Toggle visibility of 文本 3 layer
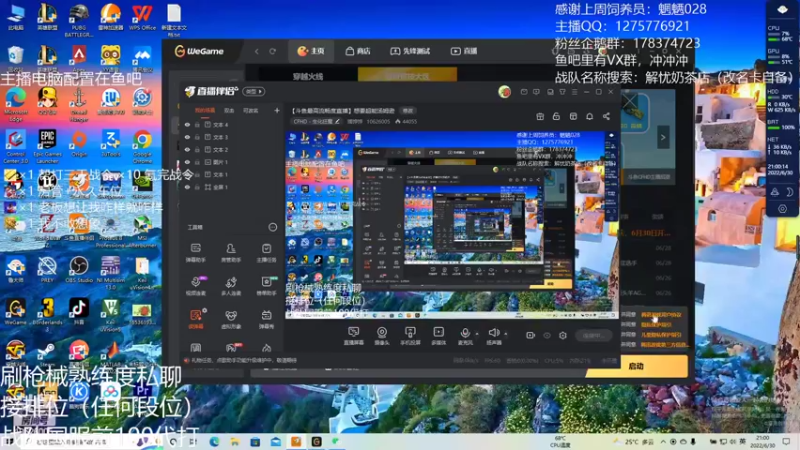Screen dimensions: 800x450 (x=187, y=137)
